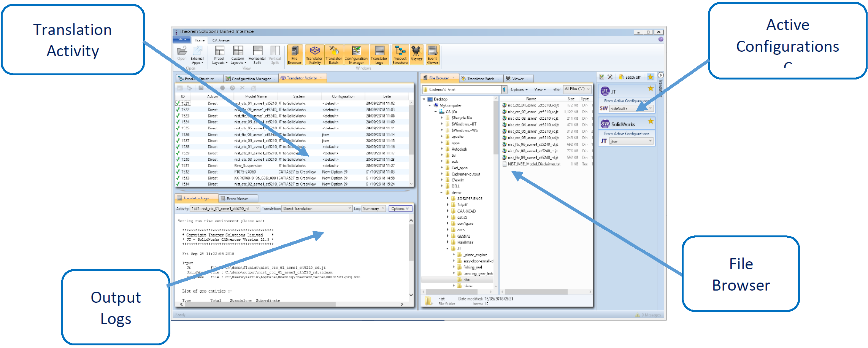Open the help icon at top right
The image size is (868, 348).
(661, 39)
